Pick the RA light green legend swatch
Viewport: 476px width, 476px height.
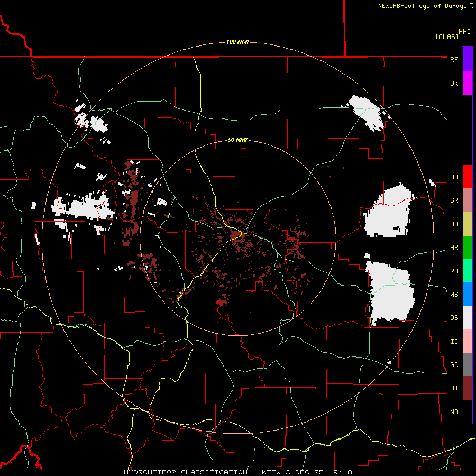point(467,271)
